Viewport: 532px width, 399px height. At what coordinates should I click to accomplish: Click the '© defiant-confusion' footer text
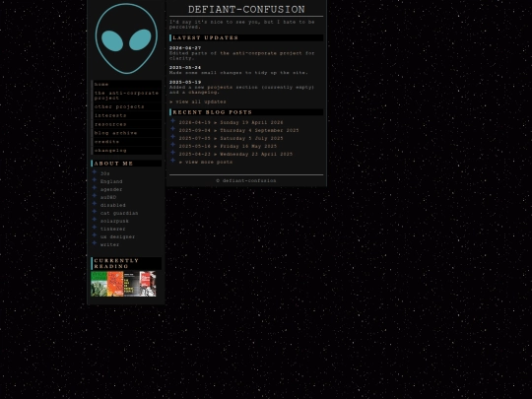246,181
